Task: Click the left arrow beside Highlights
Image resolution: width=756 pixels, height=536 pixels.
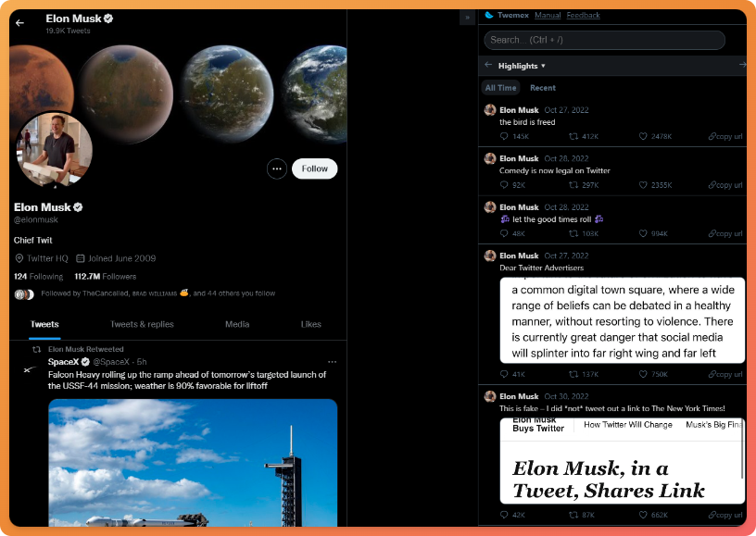Action: [x=488, y=65]
